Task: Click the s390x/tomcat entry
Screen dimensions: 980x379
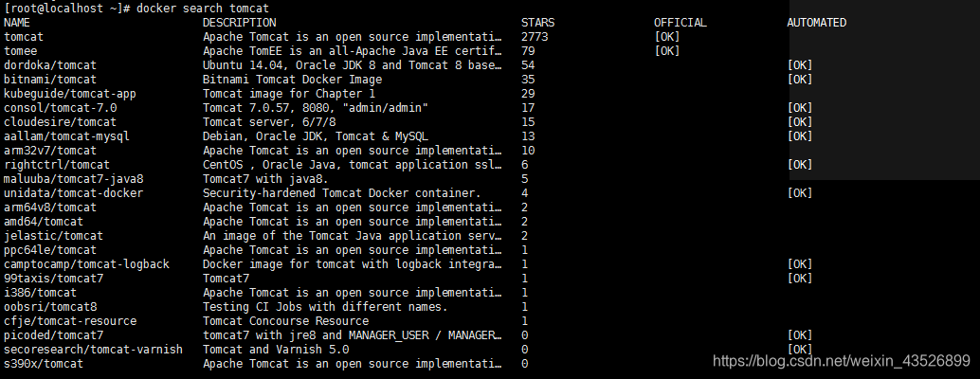Action: point(44,364)
